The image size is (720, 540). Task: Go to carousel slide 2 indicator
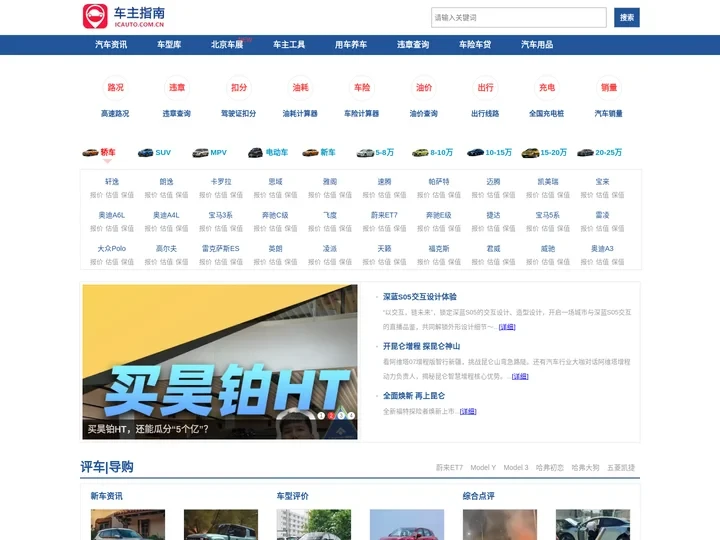pos(331,416)
